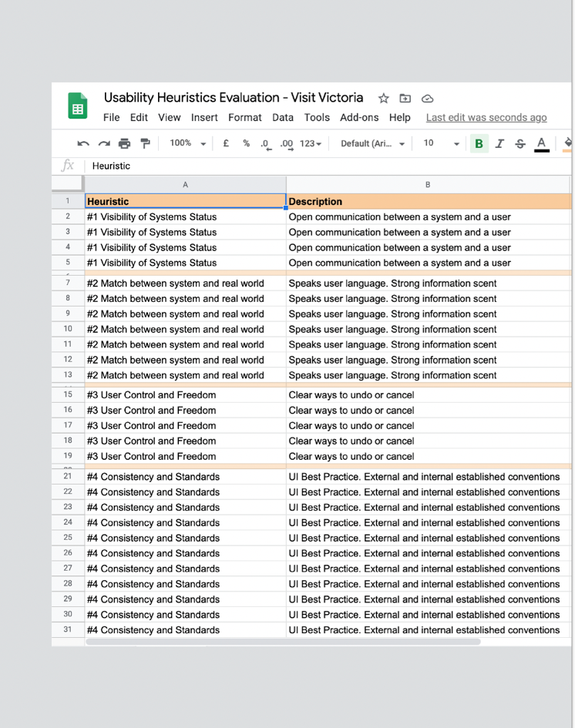Select cell A15 '#3 User Control and Freedom'
Image resolution: width=575 pixels, height=728 pixels.
(185, 394)
